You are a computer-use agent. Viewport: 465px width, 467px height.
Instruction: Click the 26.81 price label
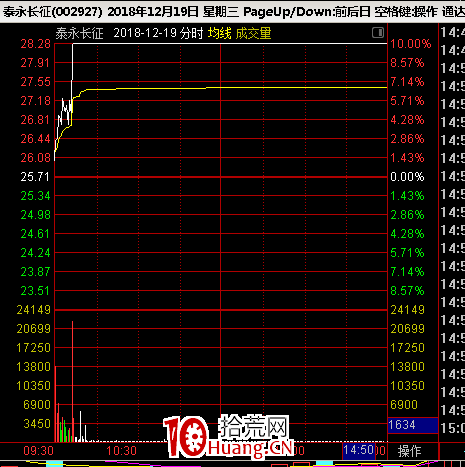click(x=35, y=120)
